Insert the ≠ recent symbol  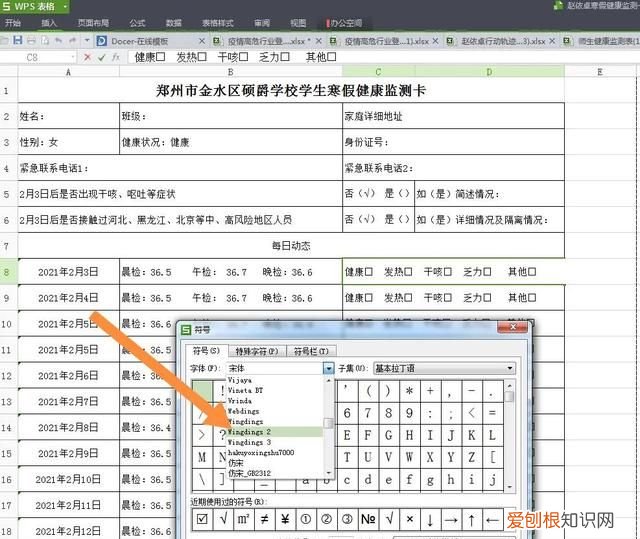[x=264, y=519]
